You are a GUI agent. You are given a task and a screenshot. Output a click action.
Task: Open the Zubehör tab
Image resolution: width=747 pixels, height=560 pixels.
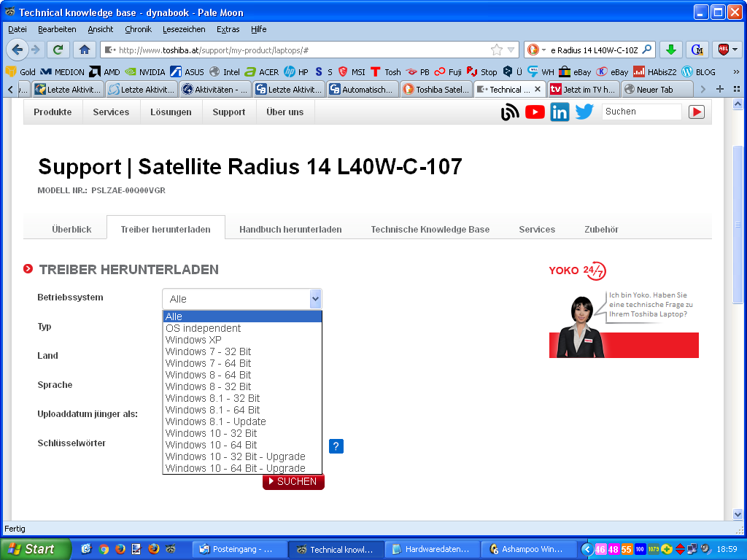(x=601, y=229)
